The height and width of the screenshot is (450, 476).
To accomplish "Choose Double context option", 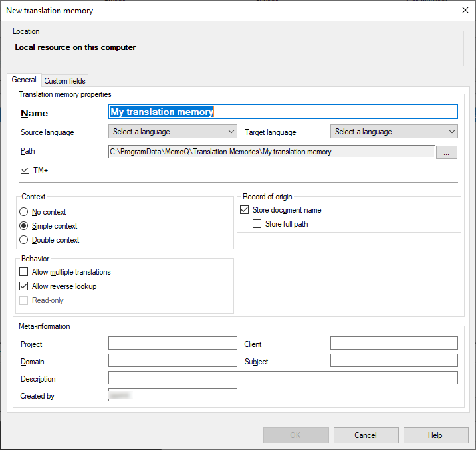I will pos(25,240).
